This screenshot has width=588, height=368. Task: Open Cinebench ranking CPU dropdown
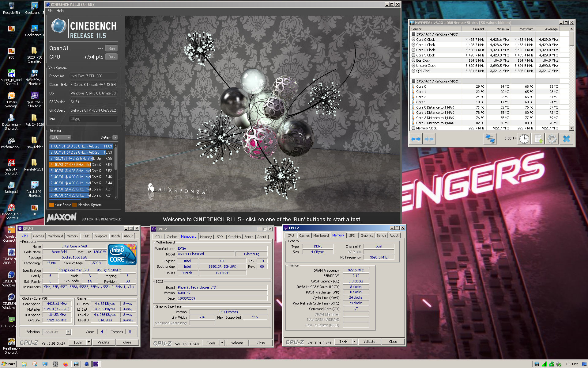click(x=61, y=137)
